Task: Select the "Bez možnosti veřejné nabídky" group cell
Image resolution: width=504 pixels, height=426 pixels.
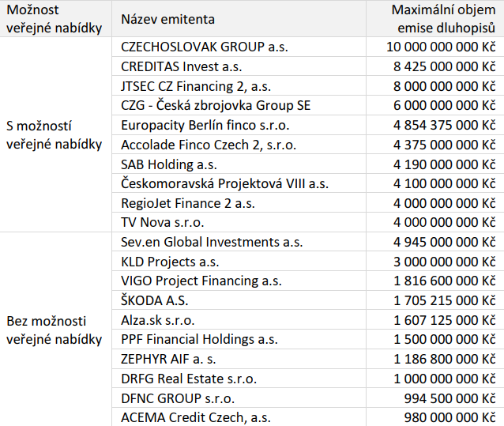Action: (x=54, y=330)
